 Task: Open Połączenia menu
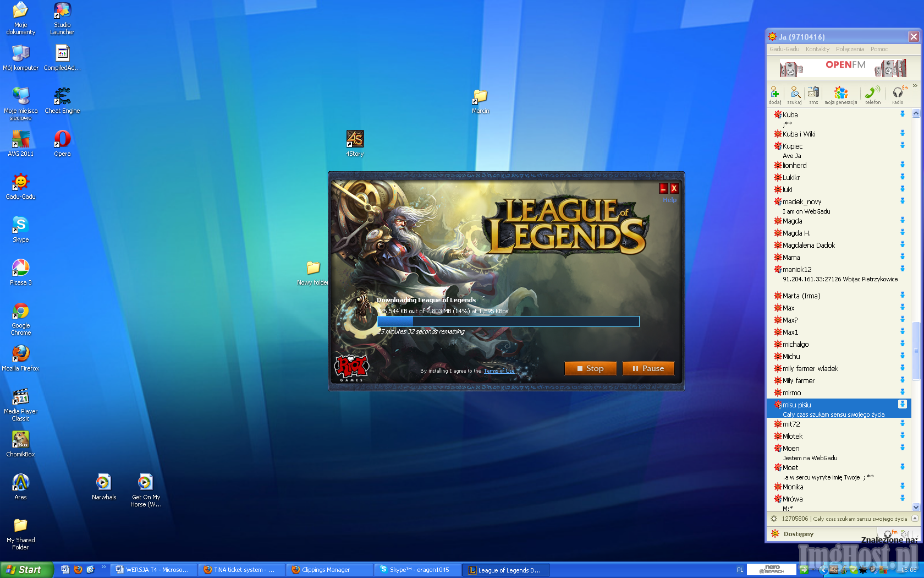click(850, 49)
